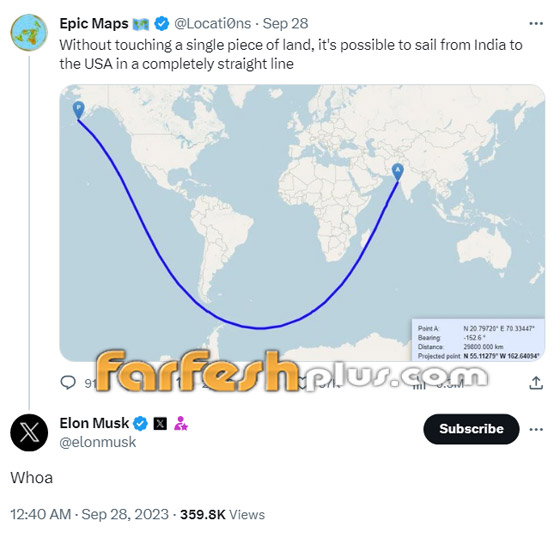The height and width of the screenshot is (533, 560).
Task: Click the Subscribe button
Action: [471, 429]
